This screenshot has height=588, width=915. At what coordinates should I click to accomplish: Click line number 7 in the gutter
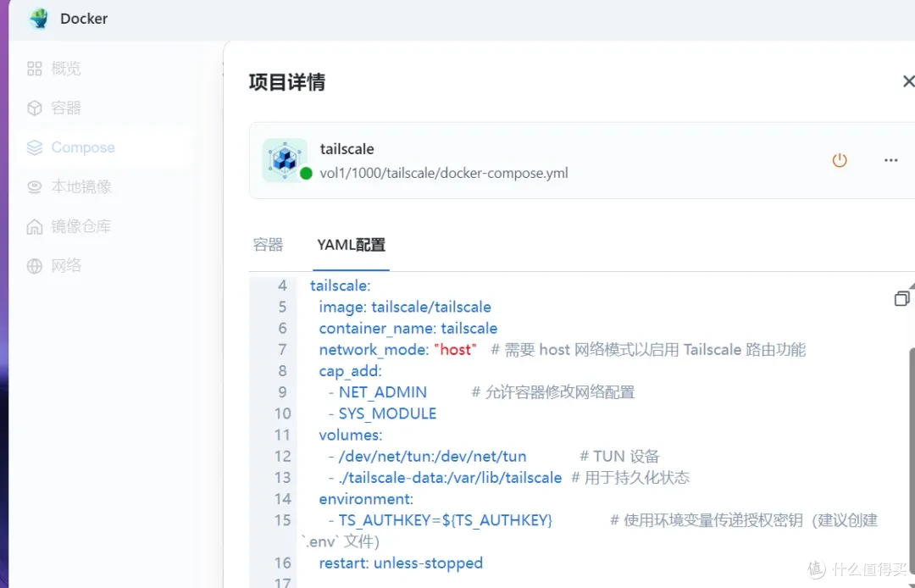(x=282, y=350)
